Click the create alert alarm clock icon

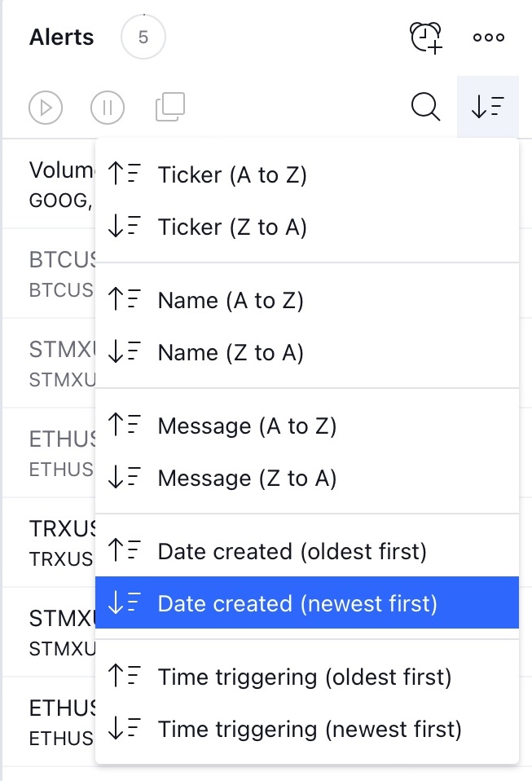425,38
